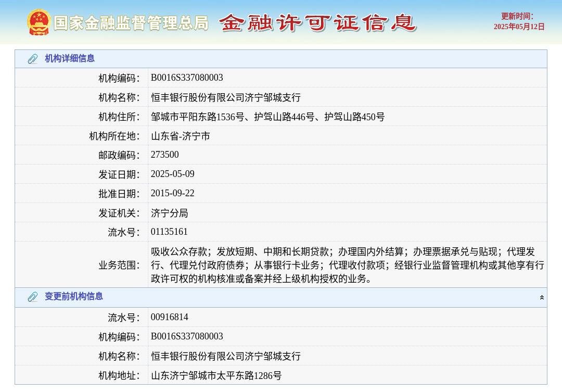Click the paperclip icon beside 变更前机构信息
This screenshot has width=562, height=392.
(x=33, y=297)
